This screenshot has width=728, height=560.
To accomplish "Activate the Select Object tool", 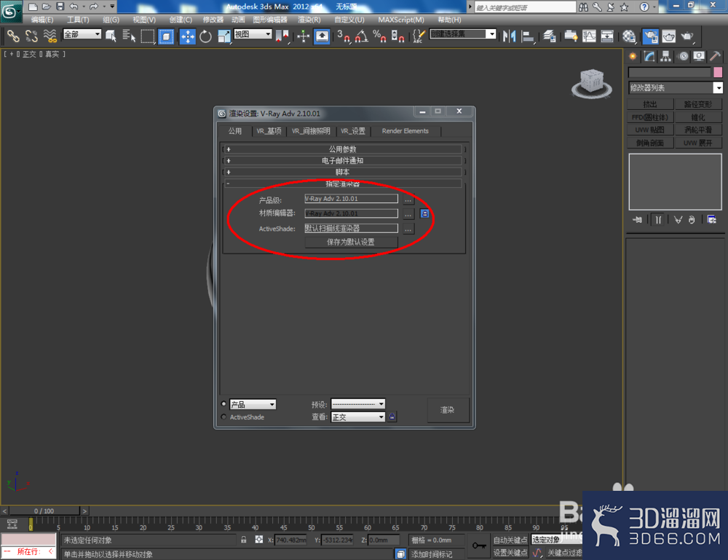I will [x=111, y=36].
